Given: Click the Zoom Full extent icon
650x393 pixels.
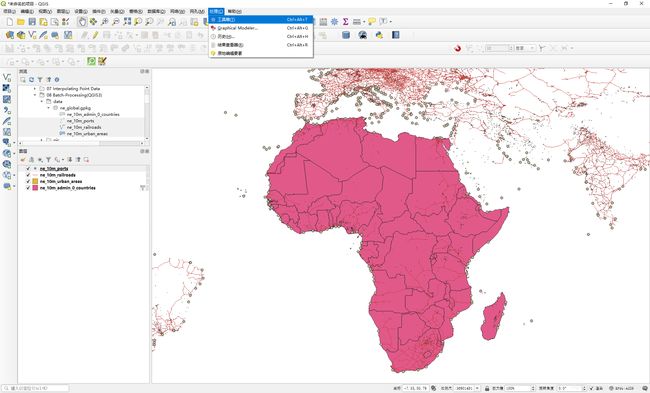Looking at the screenshot, I should [x=127, y=22].
